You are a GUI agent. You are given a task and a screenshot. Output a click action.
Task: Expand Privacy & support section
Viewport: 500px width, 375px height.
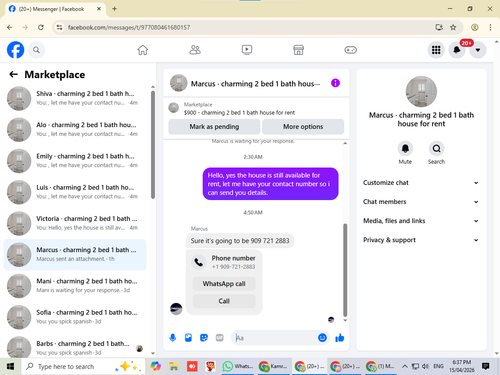421,240
